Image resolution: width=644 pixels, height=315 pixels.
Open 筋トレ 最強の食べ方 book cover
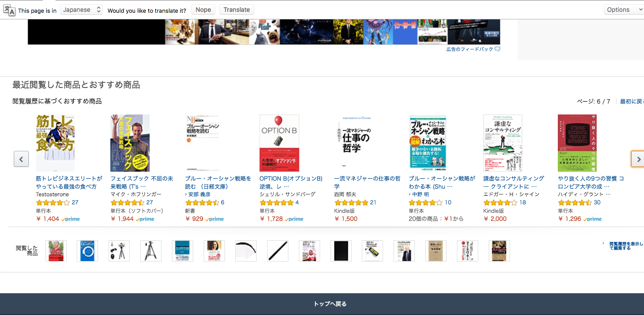coord(55,143)
